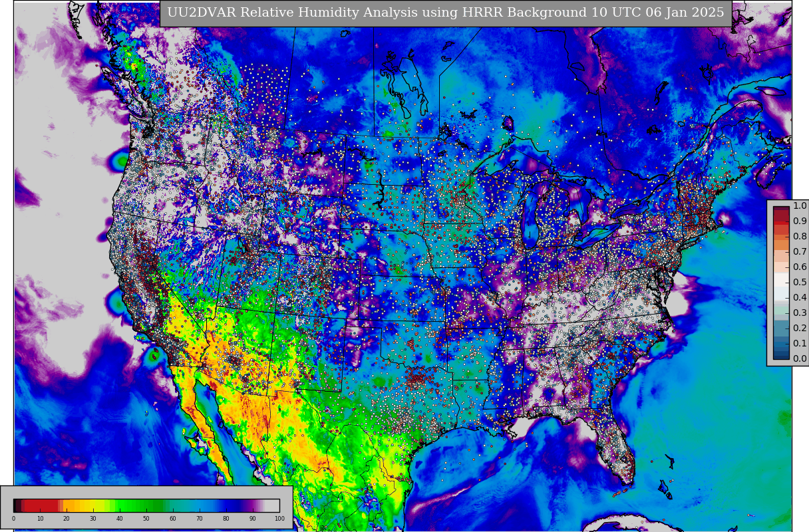Click the 50 tick label on humidity colorbar
This screenshot has height=532, width=809.
coord(146,519)
